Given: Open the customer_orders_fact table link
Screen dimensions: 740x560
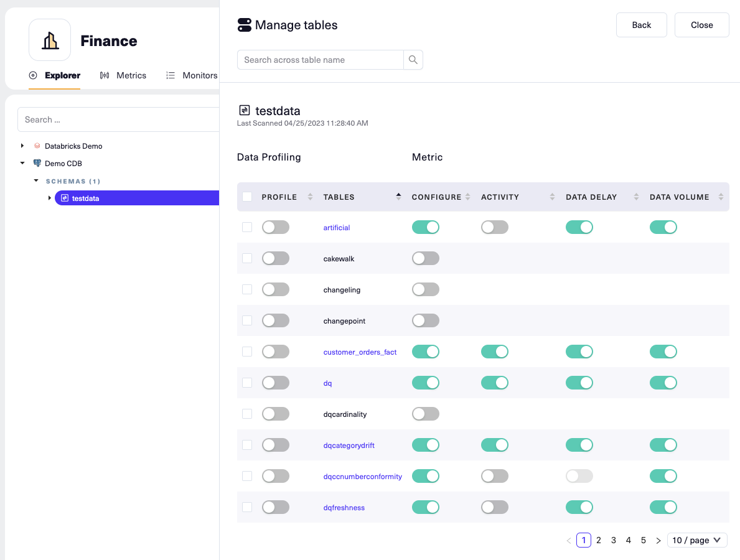Looking at the screenshot, I should tap(360, 352).
